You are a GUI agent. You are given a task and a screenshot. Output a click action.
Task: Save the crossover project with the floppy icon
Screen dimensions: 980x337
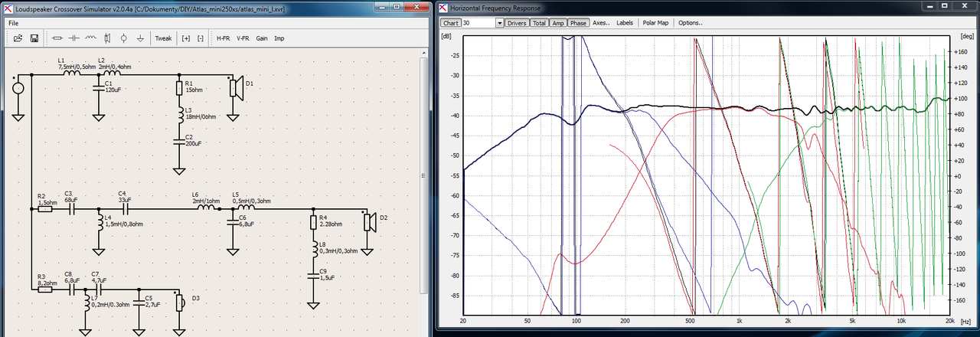34,38
